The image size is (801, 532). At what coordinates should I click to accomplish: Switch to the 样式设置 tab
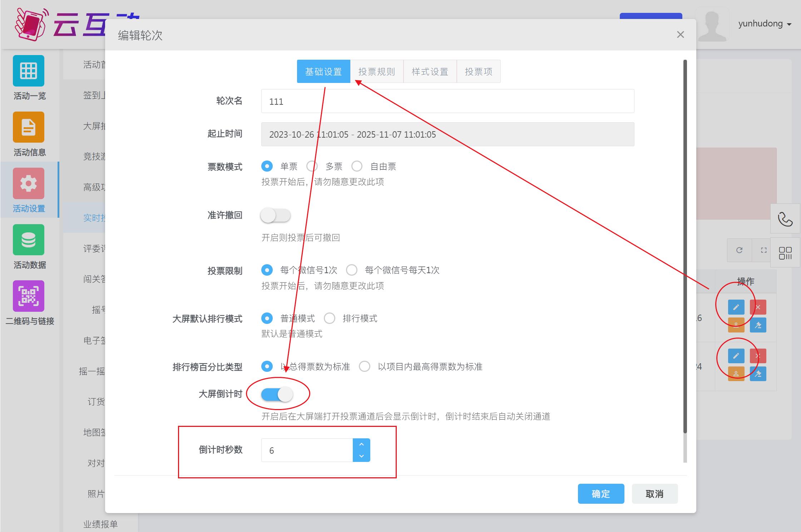[x=430, y=72]
